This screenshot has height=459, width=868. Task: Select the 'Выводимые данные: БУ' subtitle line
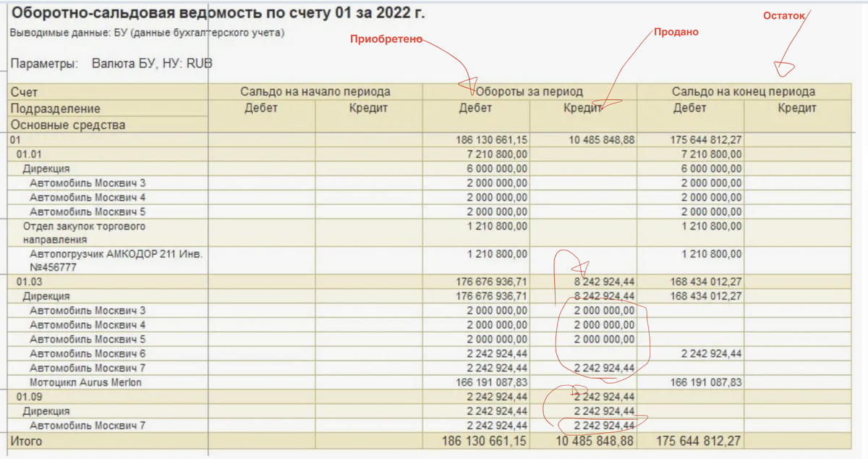[148, 33]
